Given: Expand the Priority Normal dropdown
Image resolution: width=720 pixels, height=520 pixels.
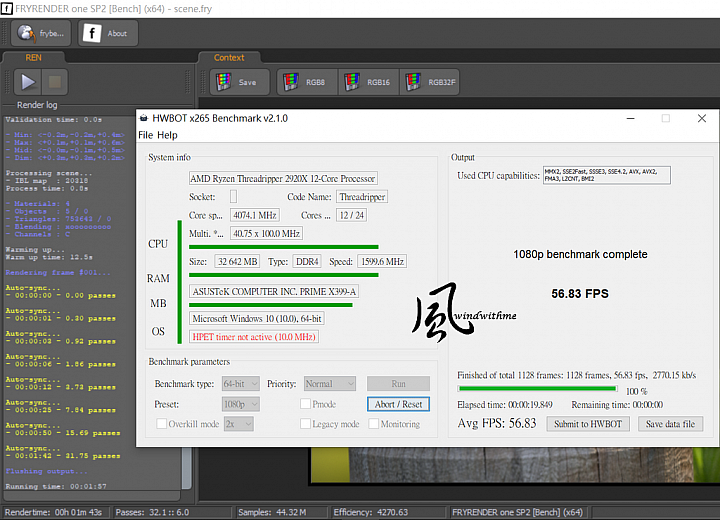Looking at the screenshot, I should 330,384.
